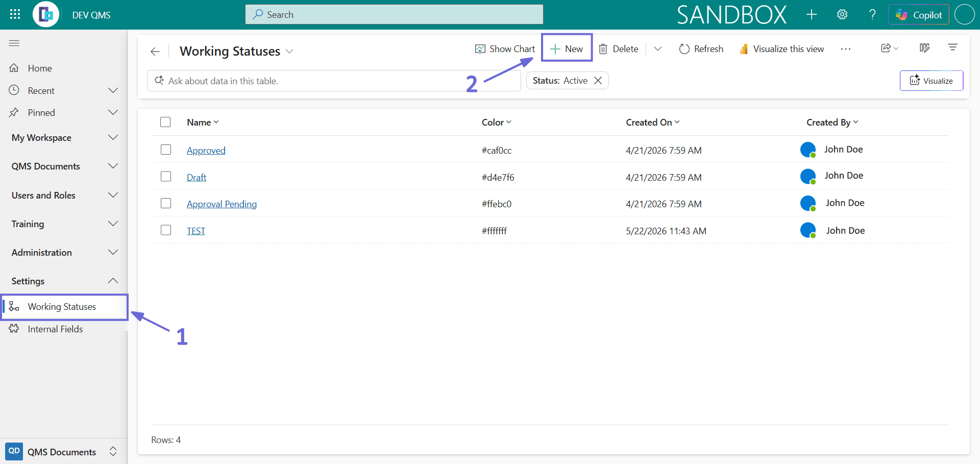
Task: Open Copilot panel
Action: click(919, 14)
